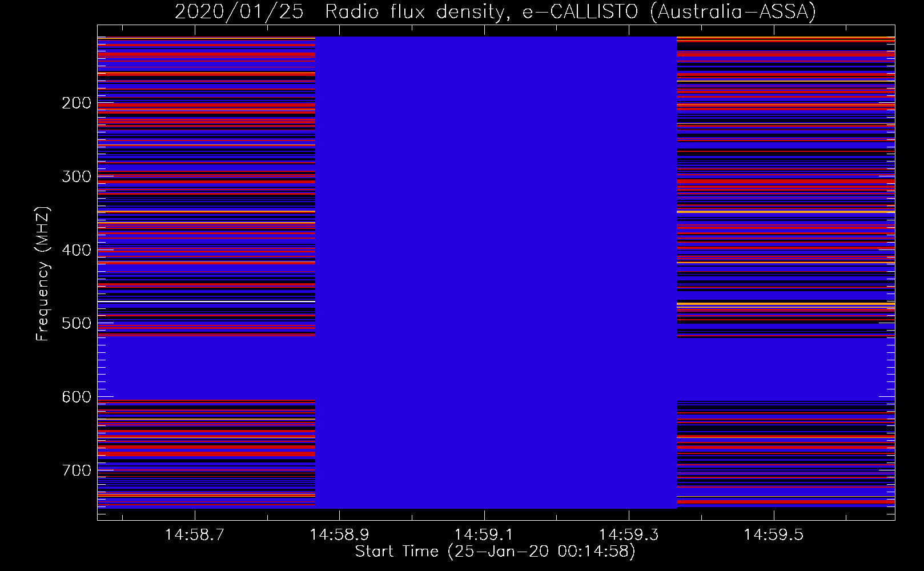
Task: Click the blue band near 550 MHz in the left spectrogram segment
Action: pos(206,368)
